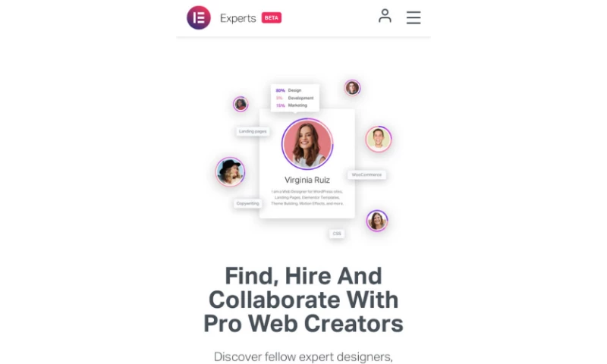The width and height of the screenshot is (607, 364).
Task: Select the WooCommerce tag
Action: click(366, 175)
